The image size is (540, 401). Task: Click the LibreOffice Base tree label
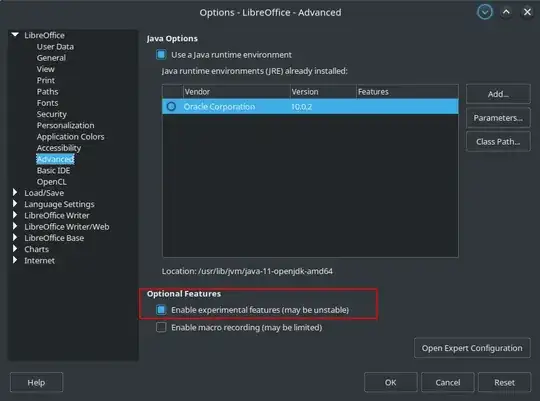coord(54,238)
